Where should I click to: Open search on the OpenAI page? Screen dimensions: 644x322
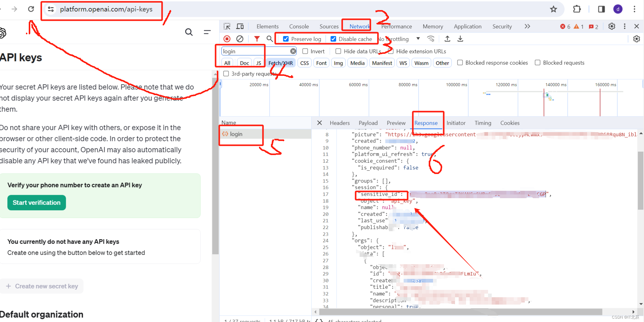coord(189,32)
